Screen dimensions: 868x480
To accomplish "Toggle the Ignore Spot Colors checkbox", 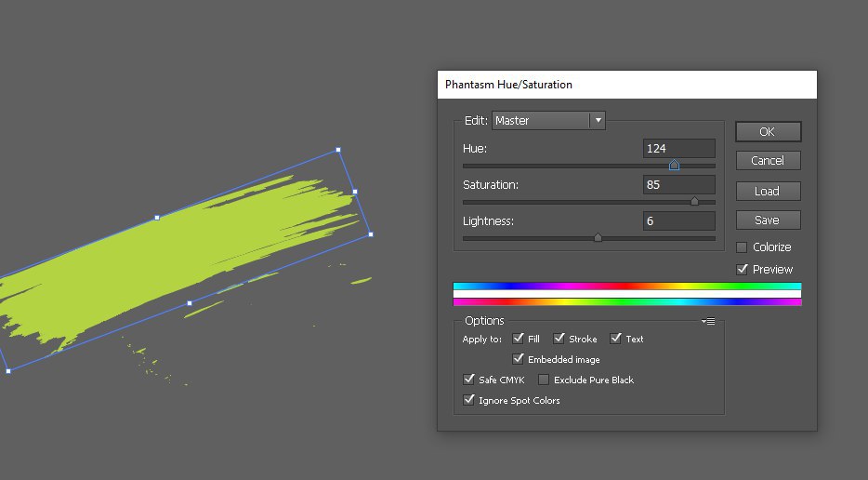I will pos(469,400).
